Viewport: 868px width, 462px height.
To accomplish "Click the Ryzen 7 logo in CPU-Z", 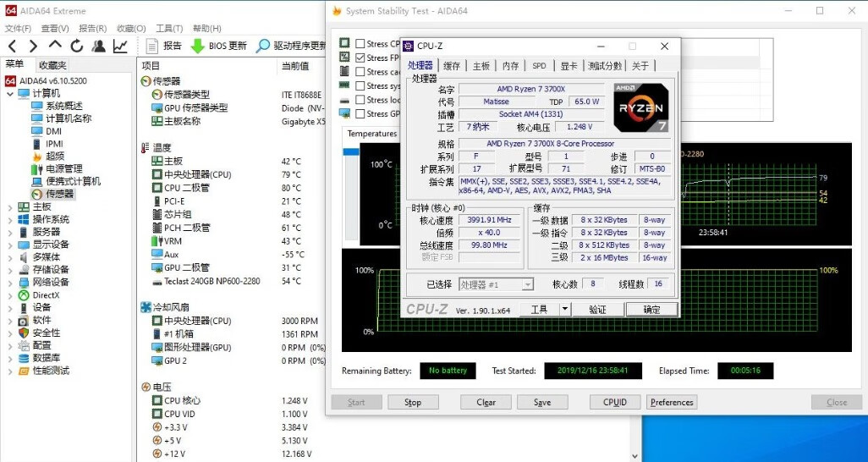I will (x=640, y=107).
